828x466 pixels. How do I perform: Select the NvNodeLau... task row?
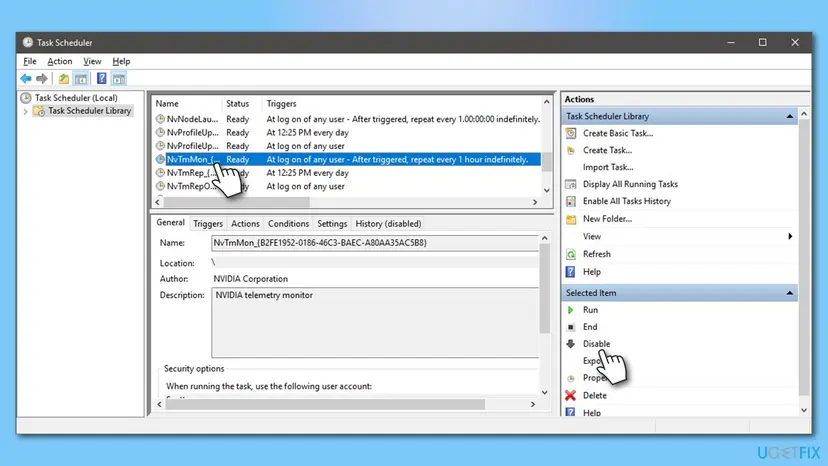pos(348,119)
